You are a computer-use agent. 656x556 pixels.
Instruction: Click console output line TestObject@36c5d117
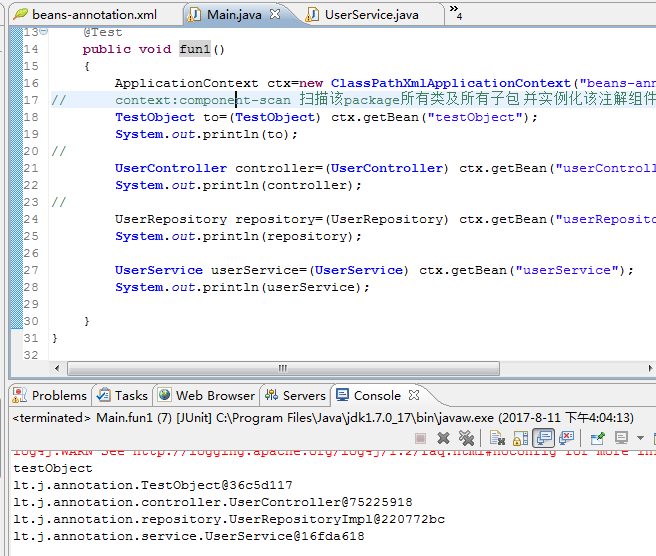(x=153, y=485)
